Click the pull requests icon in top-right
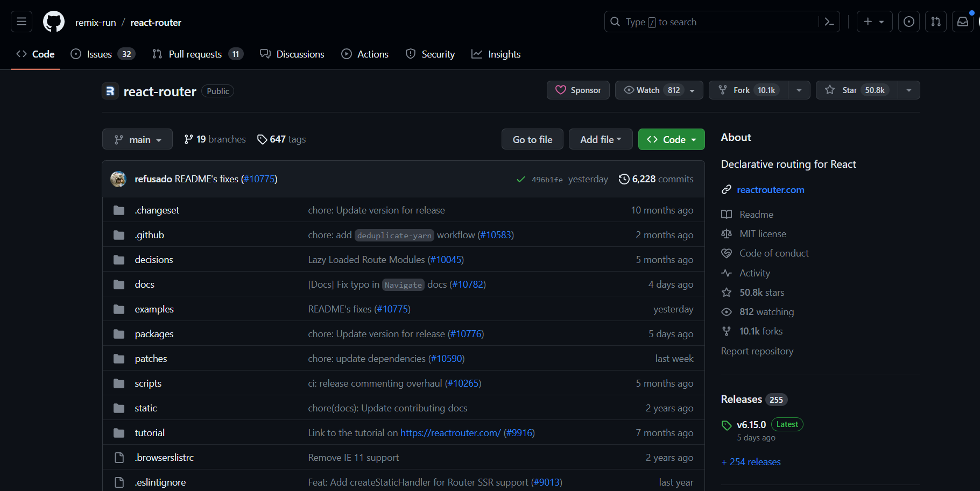The image size is (980, 491). pyautogui.click(x=936, y=22)
